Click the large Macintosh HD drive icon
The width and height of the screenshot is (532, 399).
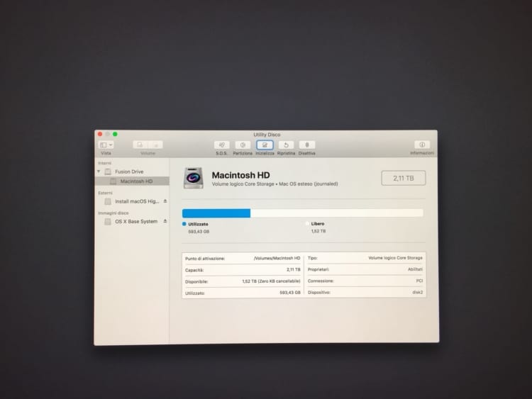click(x=194, y=178)
